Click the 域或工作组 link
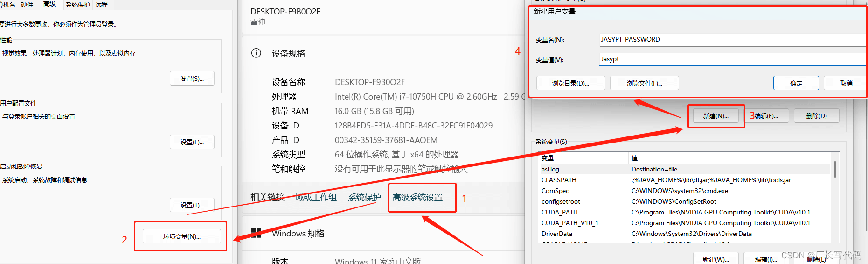Screen dimensions: 868x264 [x=316, y=198]
